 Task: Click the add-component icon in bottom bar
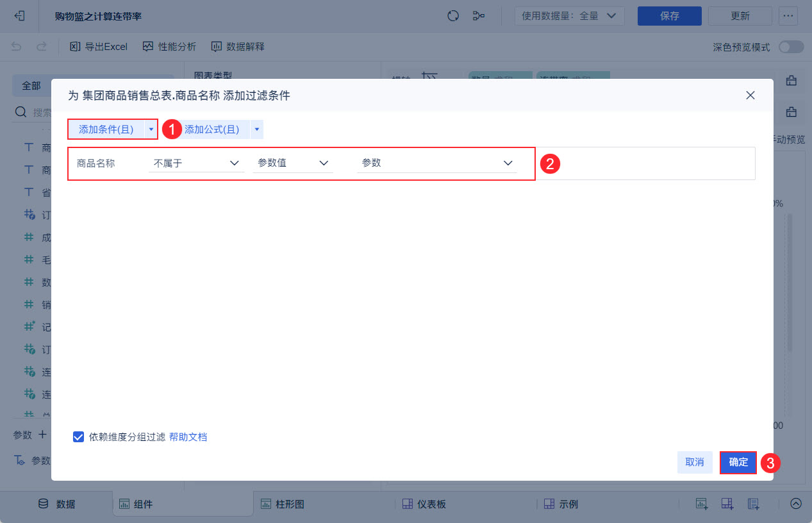point(701,504)
